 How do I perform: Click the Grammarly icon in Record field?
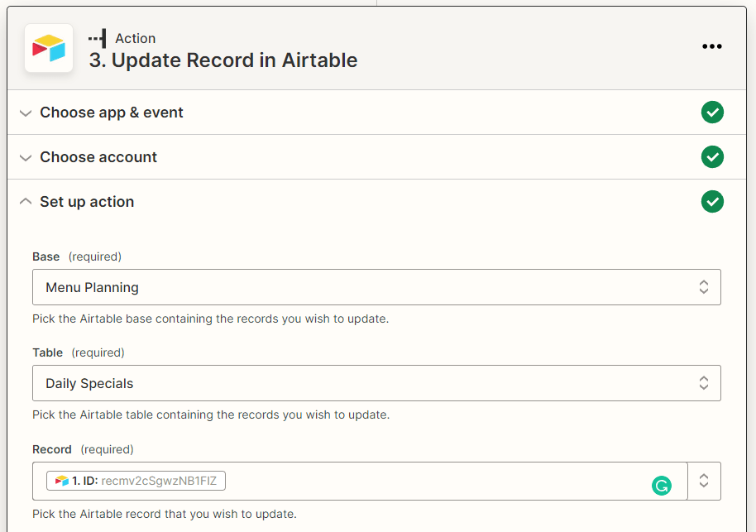click(x=661, y=486)
